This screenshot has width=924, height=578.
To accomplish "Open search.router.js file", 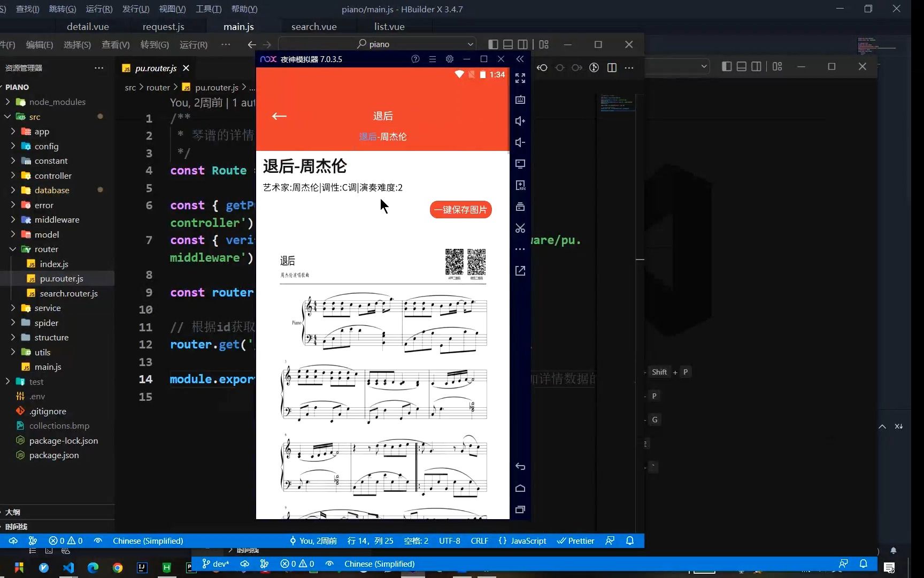I will [x=68, y=293].
